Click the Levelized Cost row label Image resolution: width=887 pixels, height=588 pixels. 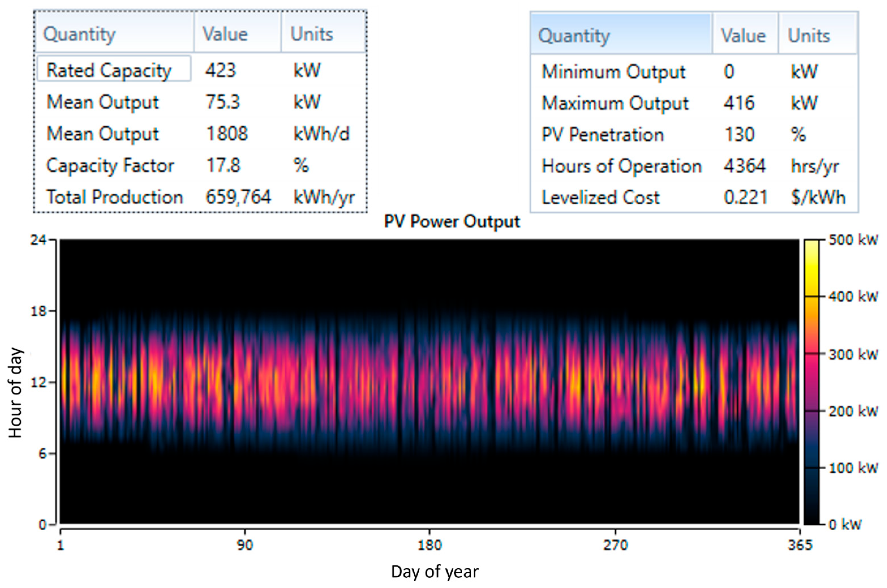(600, 198)
